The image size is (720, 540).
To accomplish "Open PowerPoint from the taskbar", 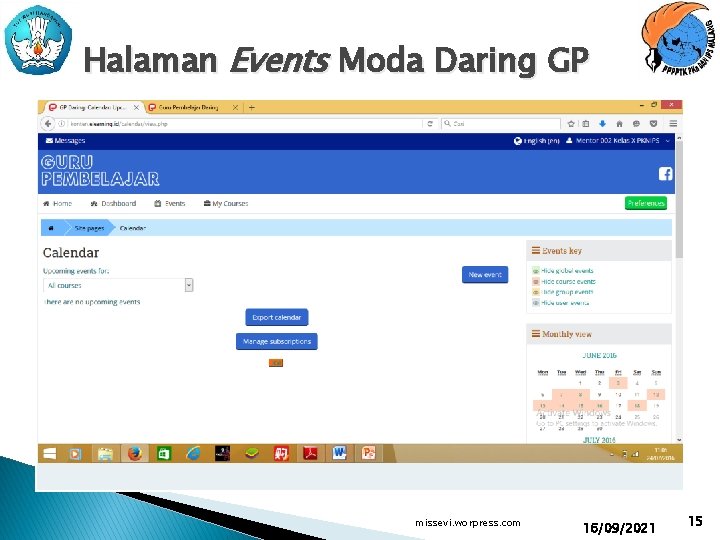I will [368, 454].
